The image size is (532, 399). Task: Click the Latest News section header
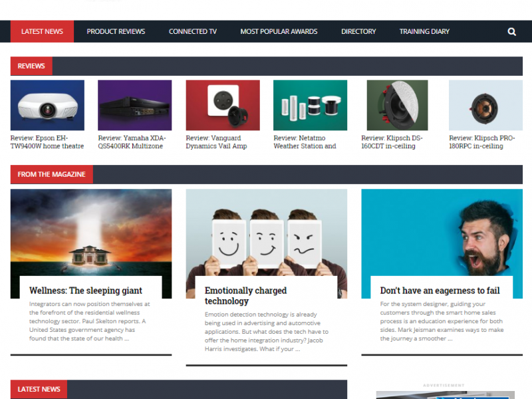tap(39, 389)
